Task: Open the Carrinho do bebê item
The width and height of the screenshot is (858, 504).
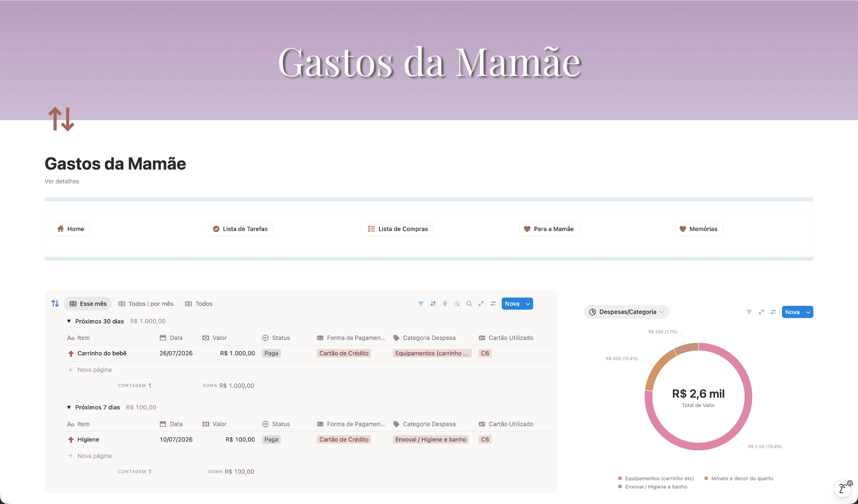Action: pos(102,353)
